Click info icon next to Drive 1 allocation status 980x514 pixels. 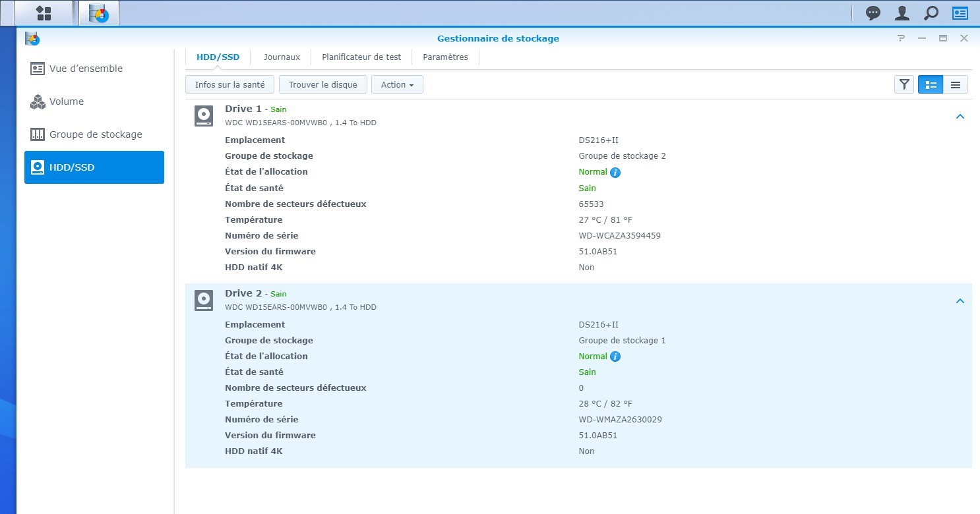(x=615, y=173)
